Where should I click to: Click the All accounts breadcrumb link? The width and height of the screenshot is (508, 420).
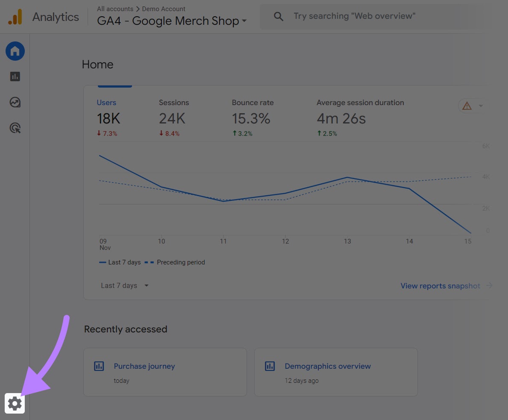[x=115, y=9]
